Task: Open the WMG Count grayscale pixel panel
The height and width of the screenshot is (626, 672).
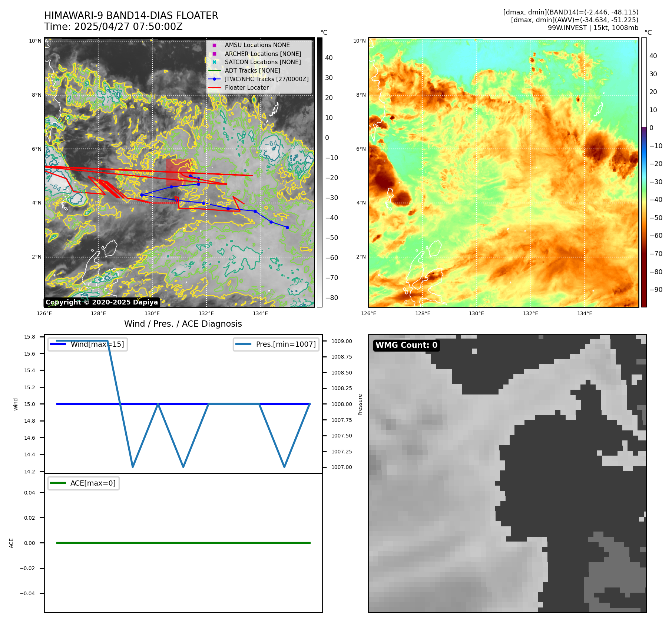Action: coord(507,473)
